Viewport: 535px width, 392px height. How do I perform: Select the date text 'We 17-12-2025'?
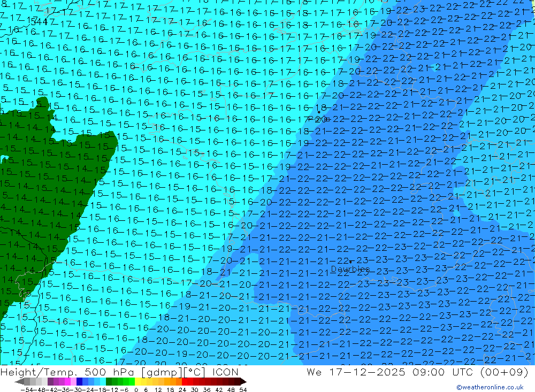pos(356,372)
